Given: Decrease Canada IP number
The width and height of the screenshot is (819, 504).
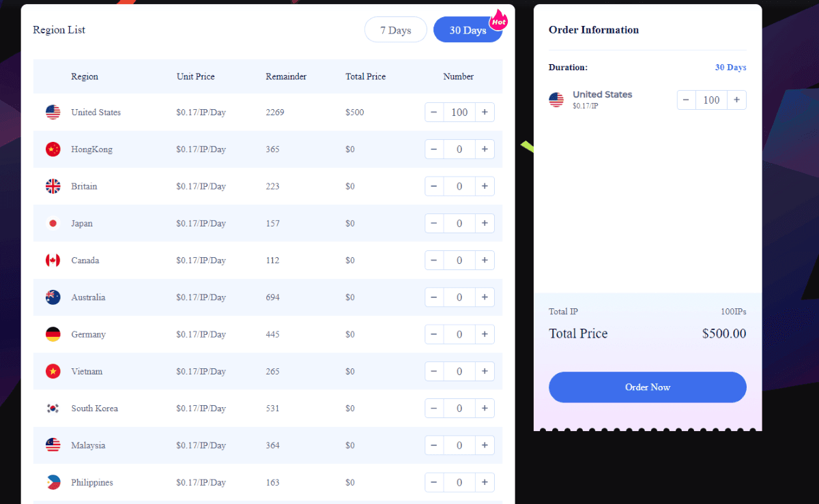Looking at the screenshot, I should 434,261.
